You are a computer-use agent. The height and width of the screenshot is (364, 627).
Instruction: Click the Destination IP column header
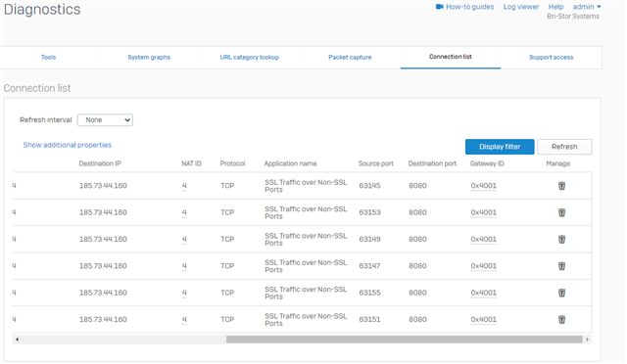(100, 163)
